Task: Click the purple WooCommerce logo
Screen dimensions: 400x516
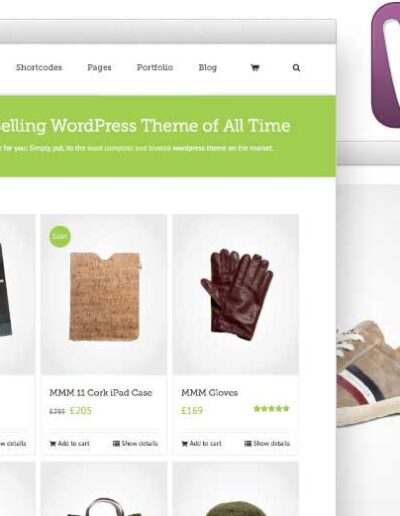Action: tap(386, 64)
